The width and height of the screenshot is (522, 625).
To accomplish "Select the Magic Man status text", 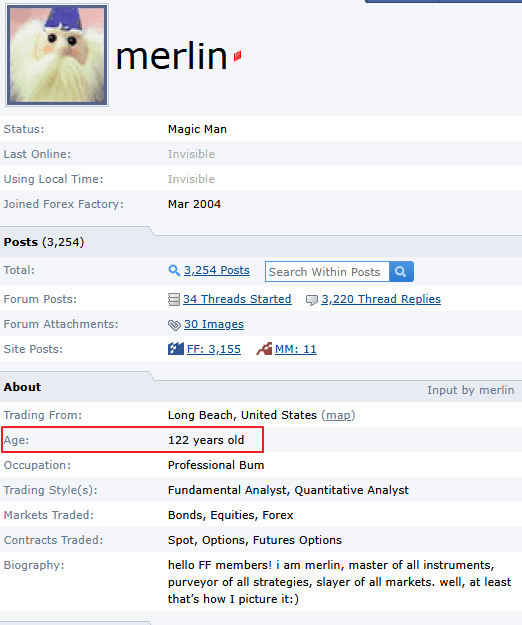I will 197,129.
